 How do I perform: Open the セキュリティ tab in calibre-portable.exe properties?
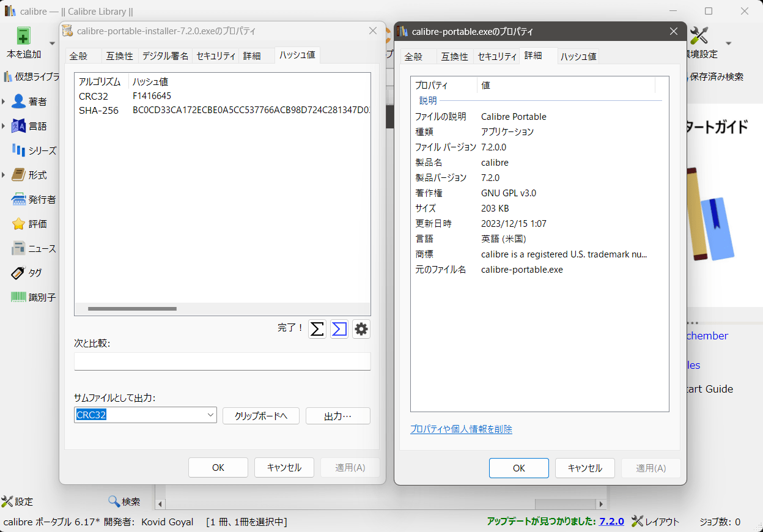tap(497, 56)
